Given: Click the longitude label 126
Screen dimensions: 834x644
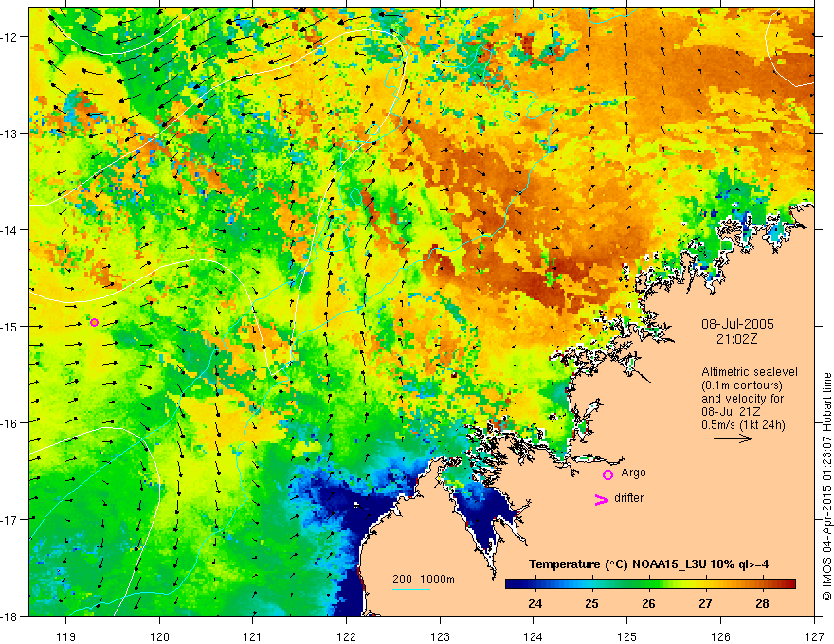Looking at the screenshot, I should pyautogui.click(x=720, y=636).
